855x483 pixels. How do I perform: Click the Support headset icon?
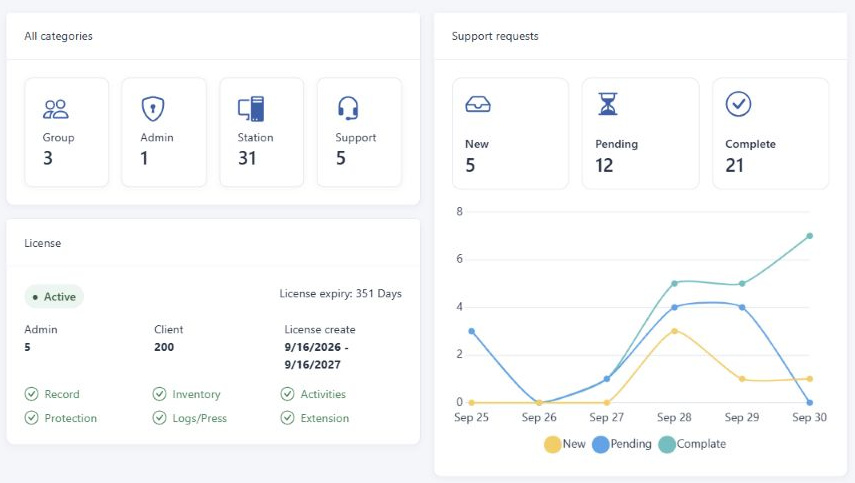click(x=348, y=108)
